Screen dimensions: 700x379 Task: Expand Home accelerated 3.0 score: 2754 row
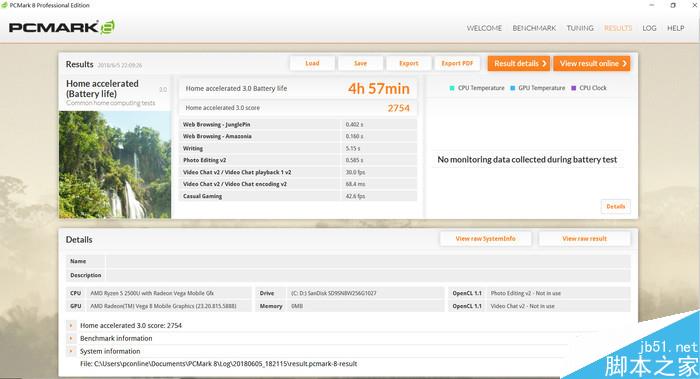click(71, 325)
